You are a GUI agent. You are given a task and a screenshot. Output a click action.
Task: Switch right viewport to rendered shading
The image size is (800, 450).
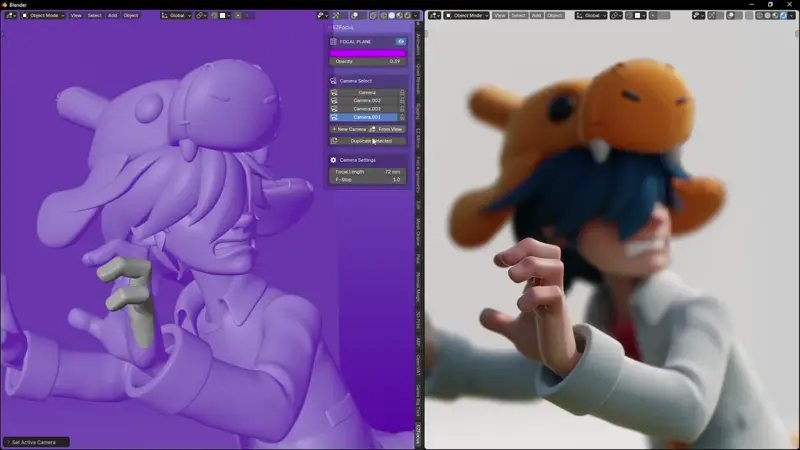click(783, 15)
